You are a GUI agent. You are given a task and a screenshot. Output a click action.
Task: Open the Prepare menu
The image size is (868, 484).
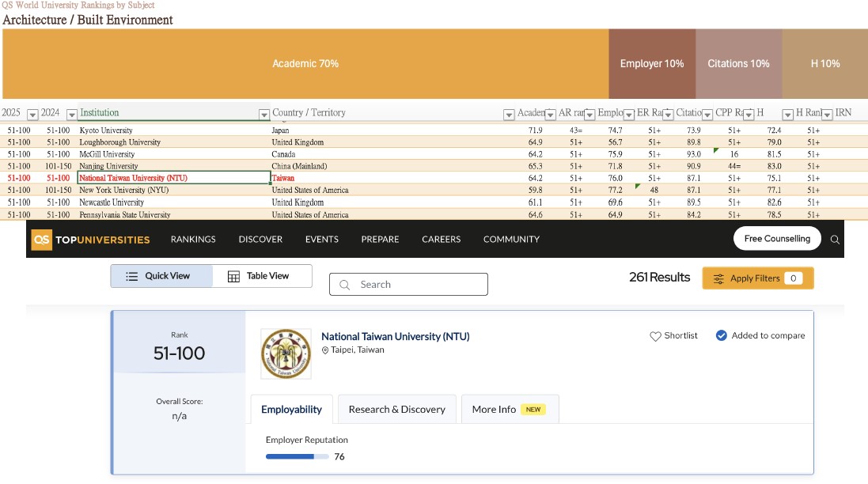[x=381, y=240]
